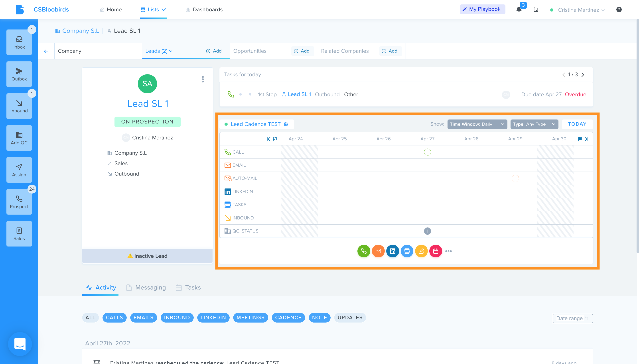Screen dimensions: 639x364
Task: Toggle the EMAILS activity filter
Action: point(144,317)
